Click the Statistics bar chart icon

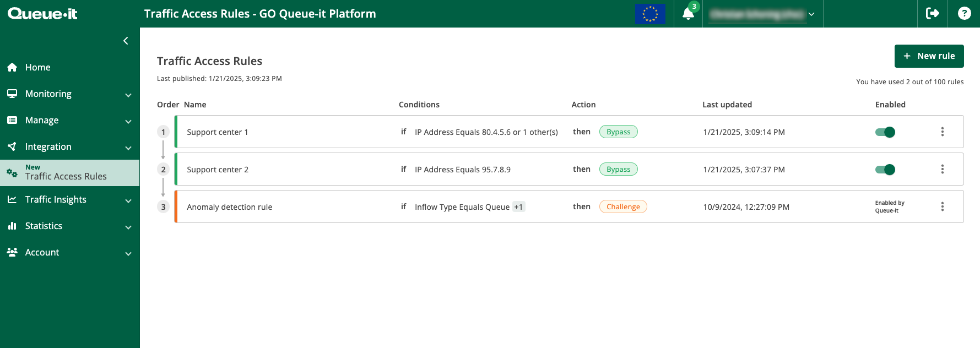(12, 226)
